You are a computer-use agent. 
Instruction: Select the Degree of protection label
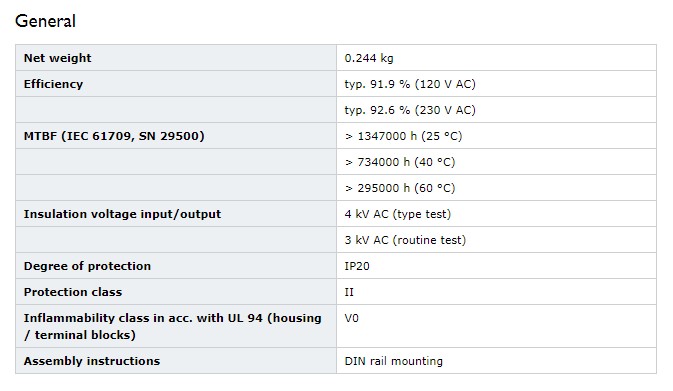point(87,266)
